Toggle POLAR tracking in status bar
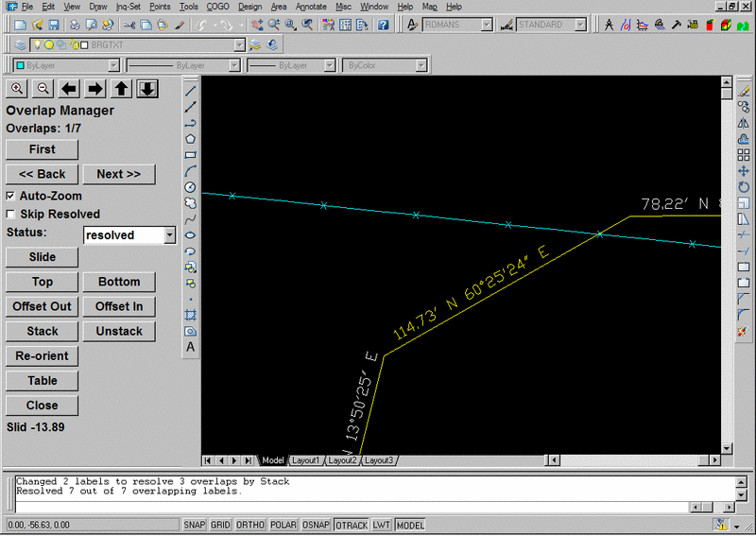The image size is (756, 536). coord(283,525)
